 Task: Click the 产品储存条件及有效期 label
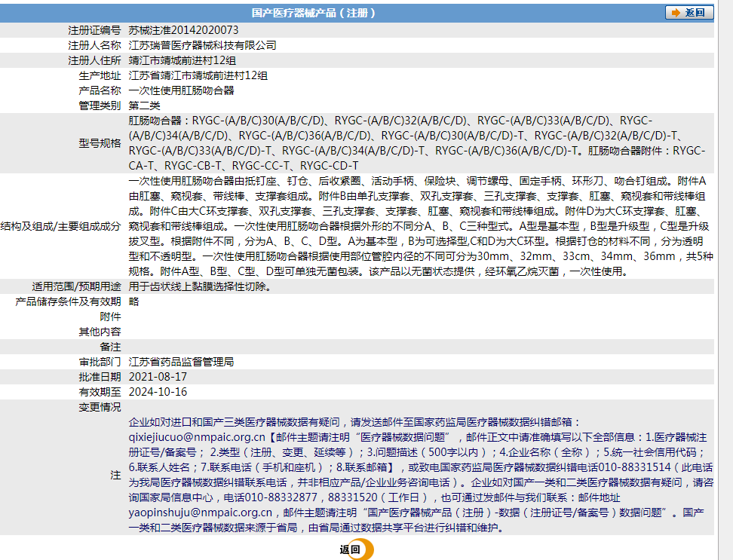click(69, 301)
